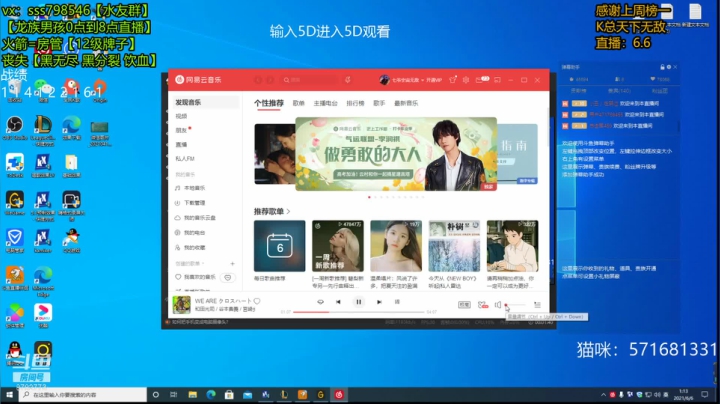The image size is (720, 404).
Task: Mute audio with the speaker icon
Action: (x=498, y=304)
